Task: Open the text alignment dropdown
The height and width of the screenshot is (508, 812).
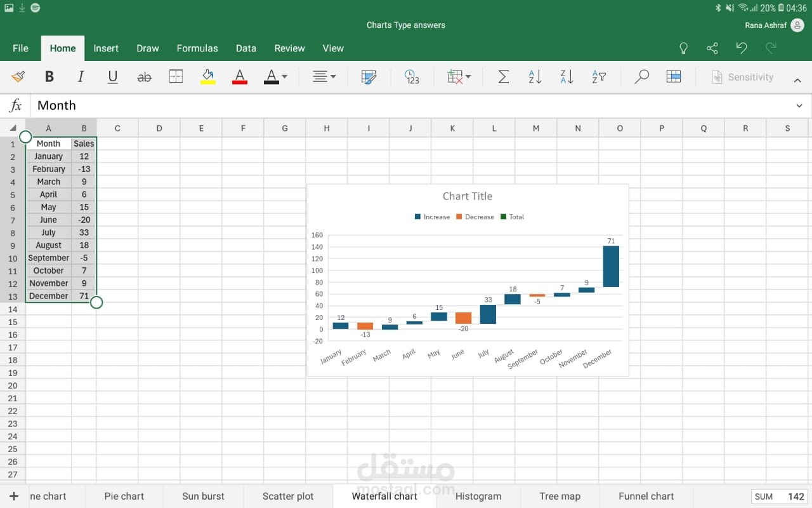Action: tap(324, 77)
